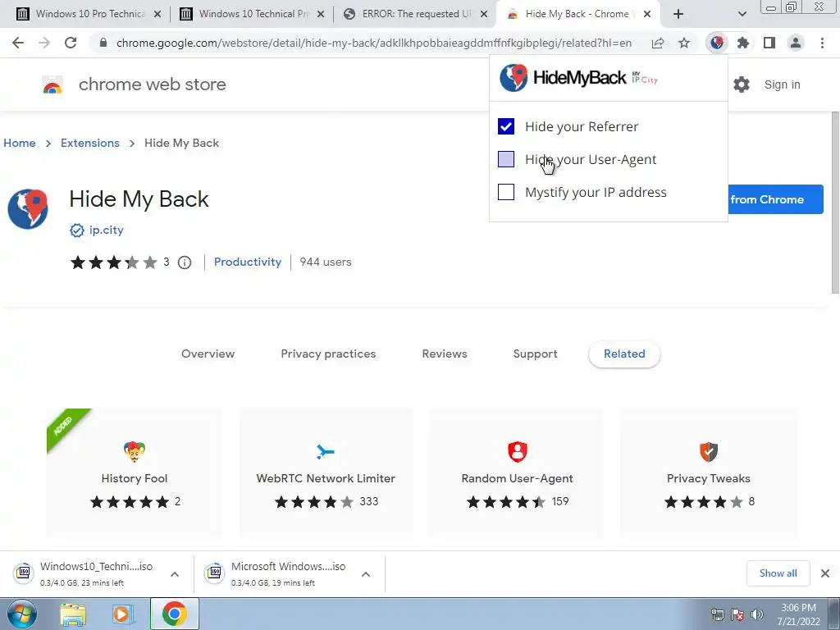Click Show all downloads button

pos(778,573)
